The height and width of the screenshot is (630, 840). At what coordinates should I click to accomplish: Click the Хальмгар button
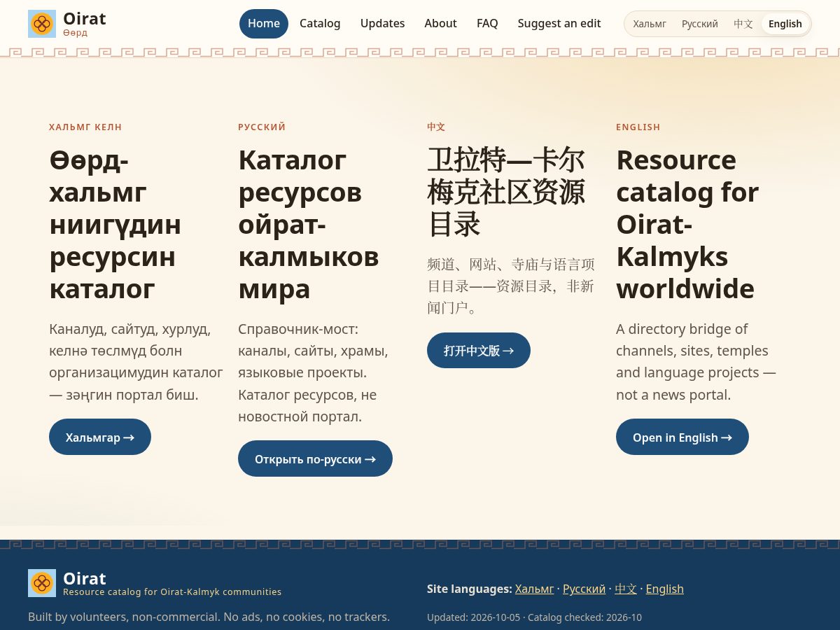click(x=100, y=437)
